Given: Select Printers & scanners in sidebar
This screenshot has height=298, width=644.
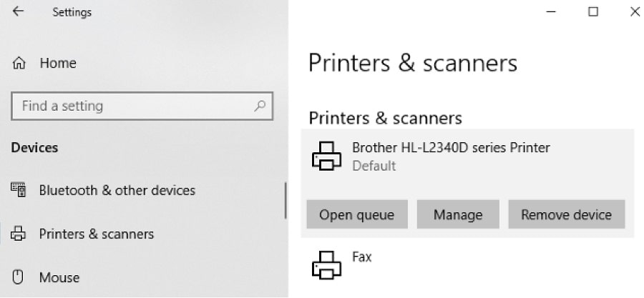Looking at the screenshot, I should point(97,234).
